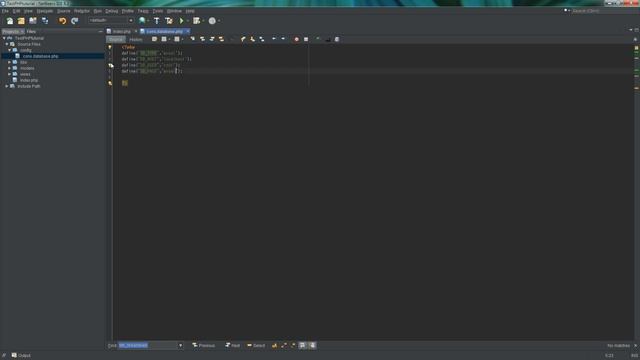
Task: Toggle Whole Words in Find bar
Action: click(x=284, y=345)
